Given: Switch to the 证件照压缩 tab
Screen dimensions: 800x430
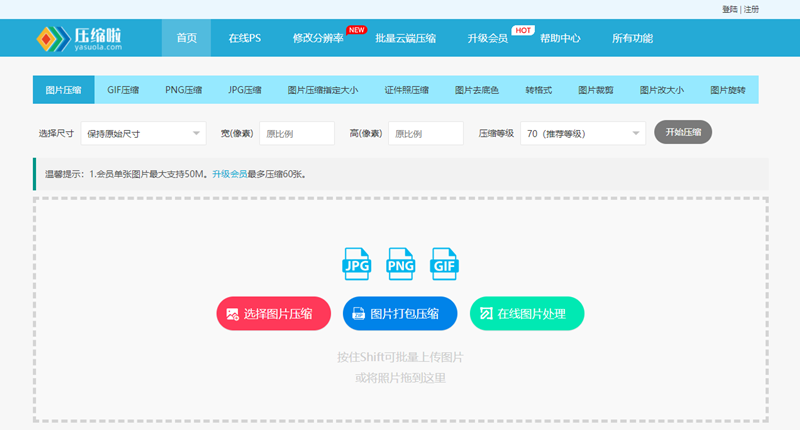Looking at the screenshot, I should [x=407, y=90].
